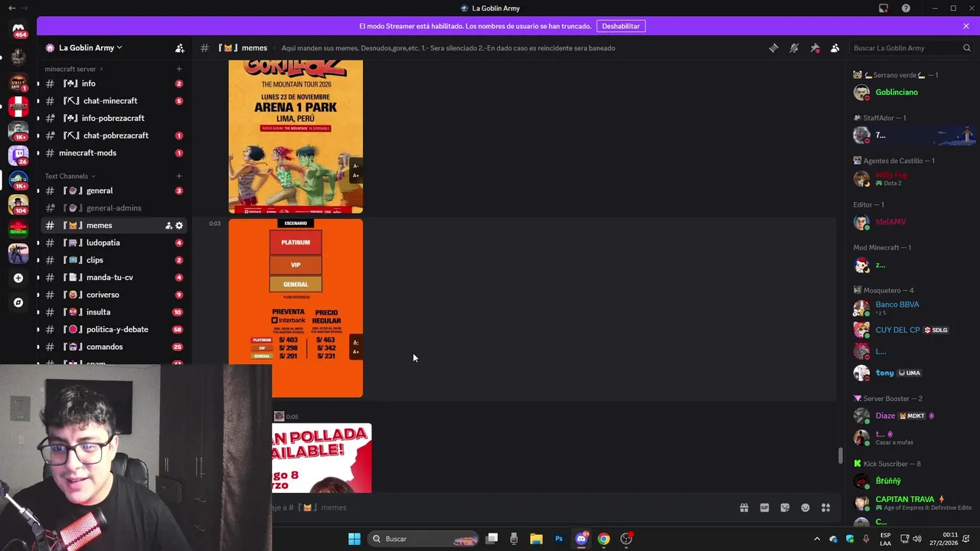
Task: Open the La Goblin Army server dropdown
Action: tap(83, 47)
